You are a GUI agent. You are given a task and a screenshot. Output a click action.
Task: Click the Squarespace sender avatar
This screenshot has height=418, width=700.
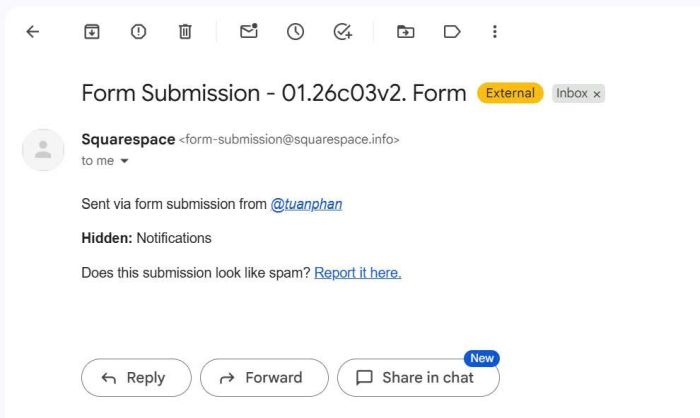43,150
